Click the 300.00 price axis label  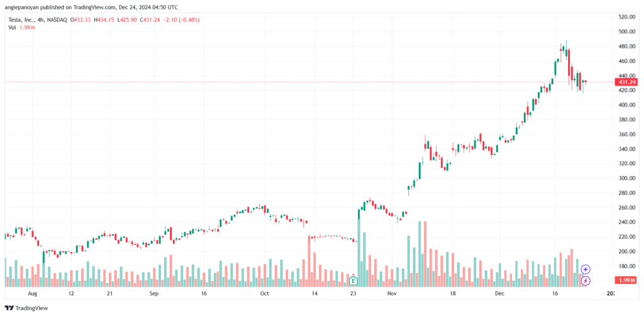627,178
